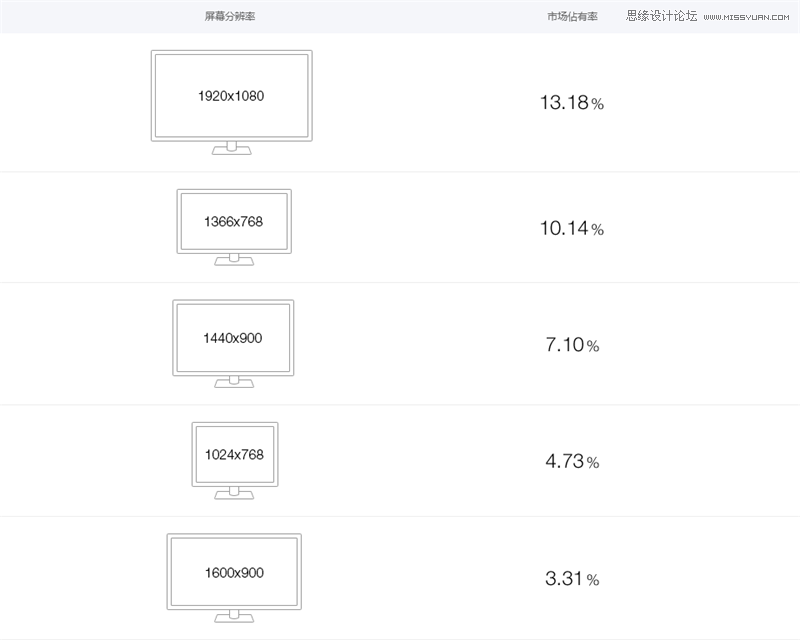The height and width of the screenshot is (640, 800).
Task: Click the 思缘设计论坛 watermark text
Action: pos(662,16)
